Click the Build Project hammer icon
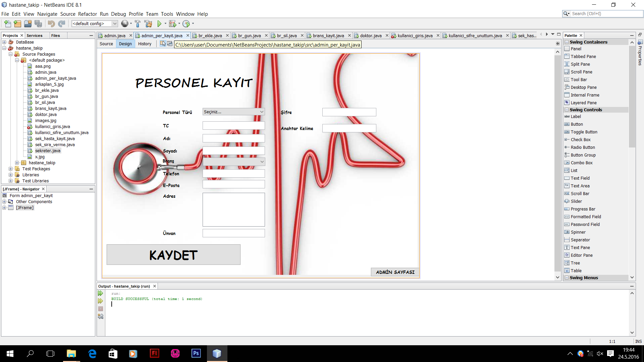 tap(138, 24)
